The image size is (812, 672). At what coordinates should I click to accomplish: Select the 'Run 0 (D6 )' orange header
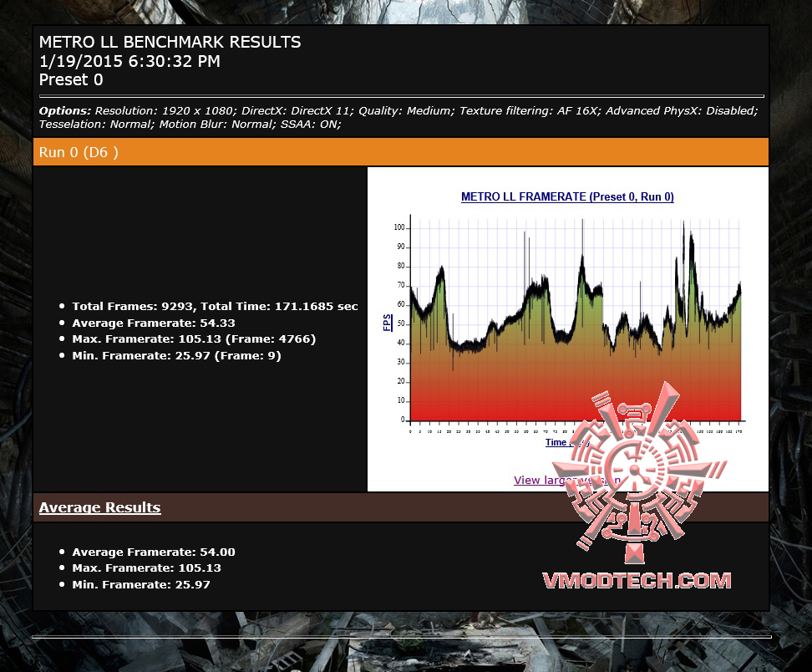(x=401, y=152)
